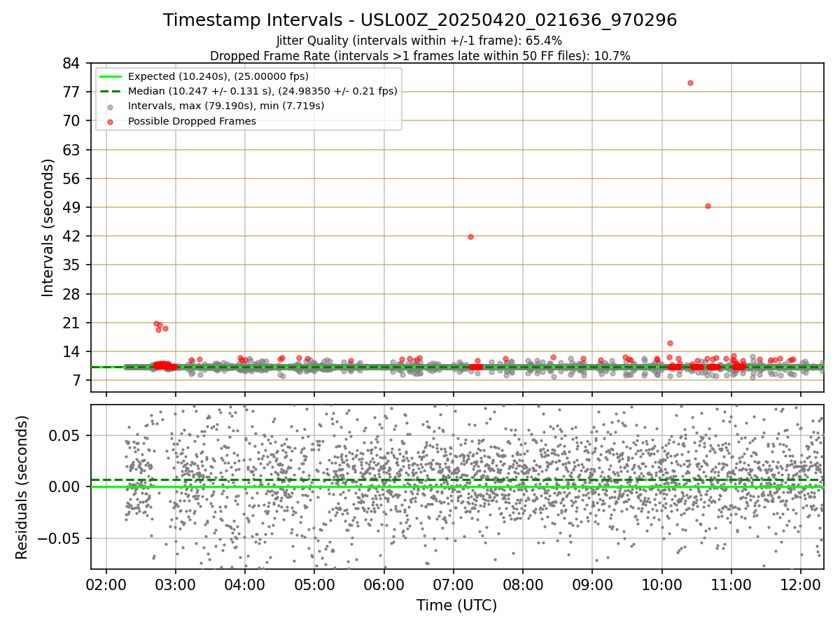Click the 84 y-axis tick label
840x630 pixels.
72,63
